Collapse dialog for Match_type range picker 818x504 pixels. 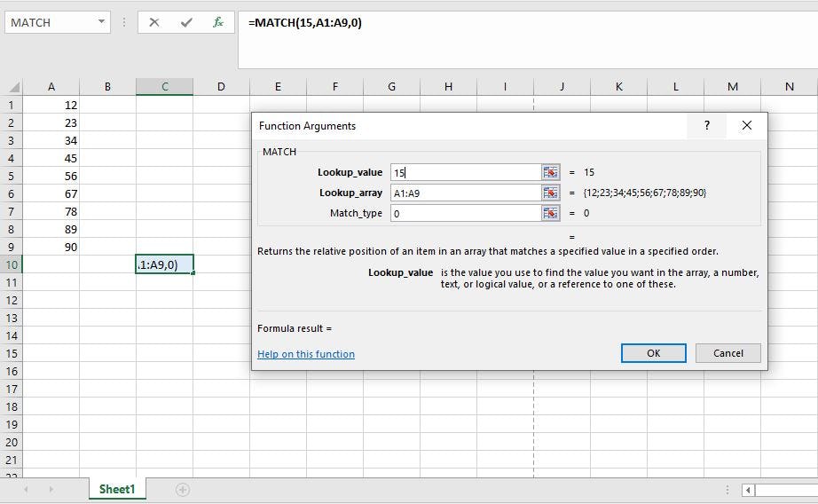coord(550,213)
